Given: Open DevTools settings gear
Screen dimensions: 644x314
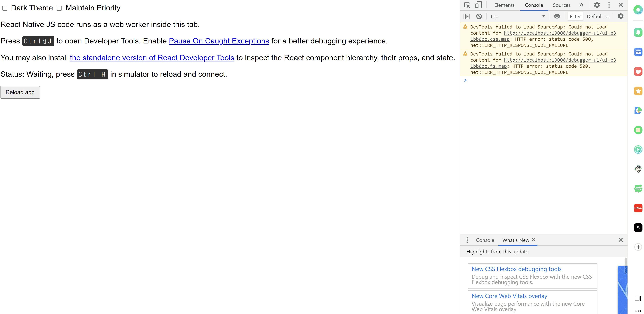Looking at the screenshot, I should coord(597,5).
